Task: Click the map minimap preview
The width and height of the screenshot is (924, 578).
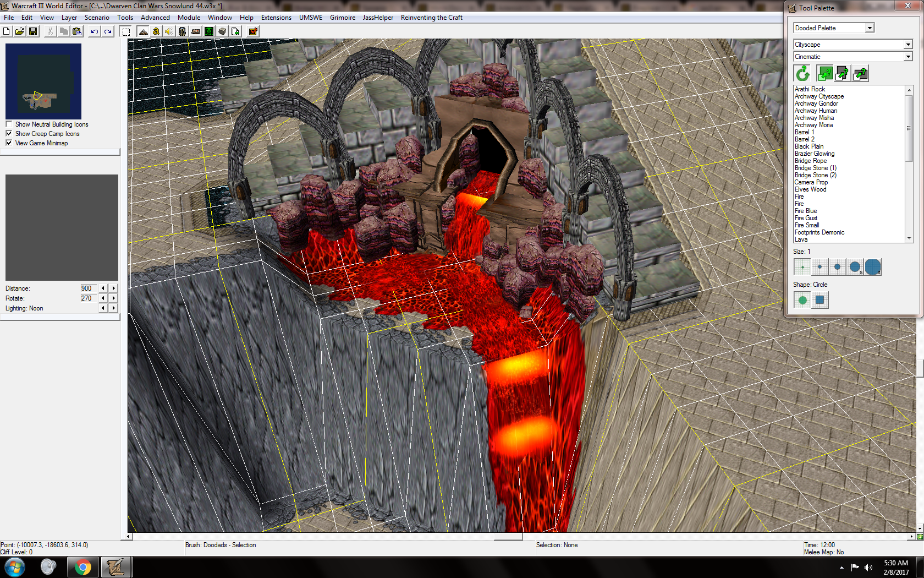Action: 43,81
